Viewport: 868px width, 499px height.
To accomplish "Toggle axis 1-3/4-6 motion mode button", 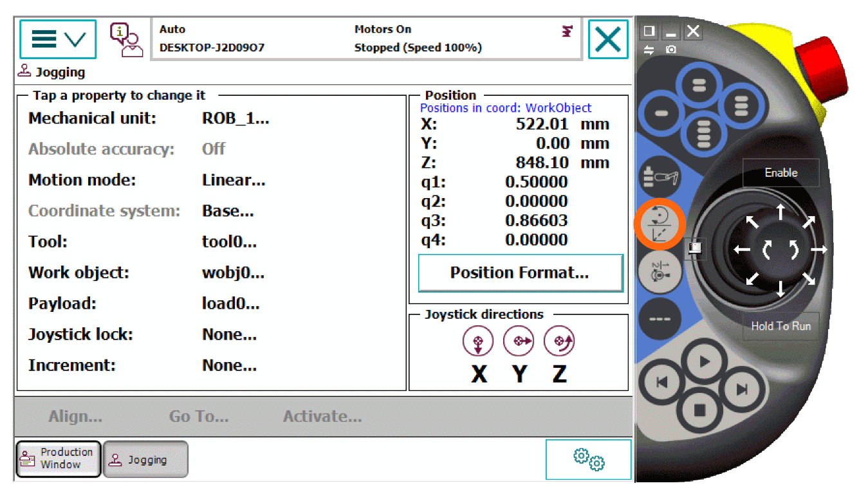I will coord(660,272).
